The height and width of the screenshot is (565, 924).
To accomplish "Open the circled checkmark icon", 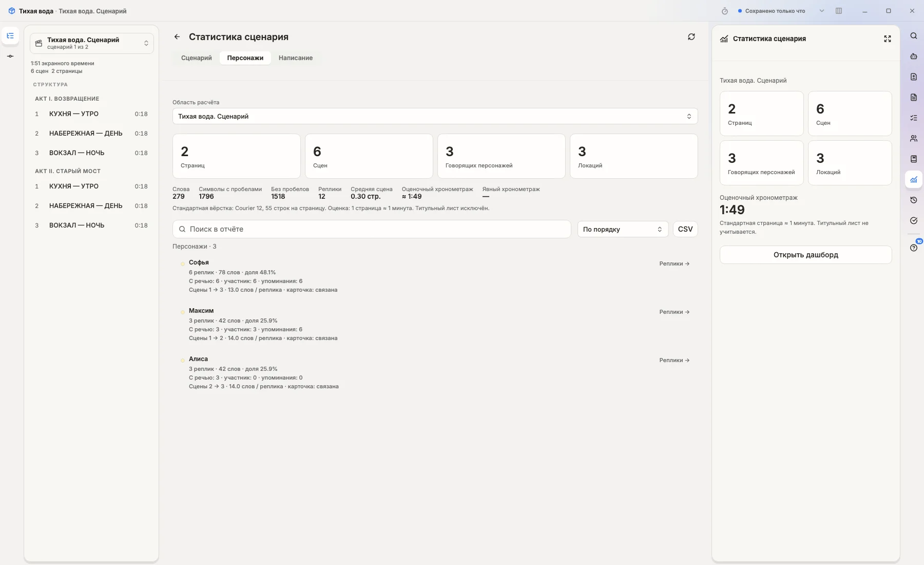I will tap(914, 221).
